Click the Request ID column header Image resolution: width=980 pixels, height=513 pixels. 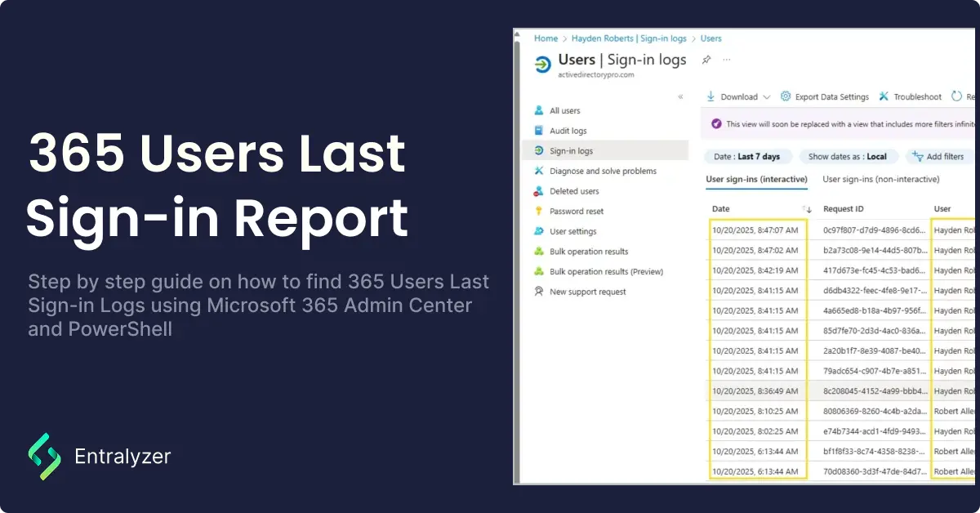(843, 209)
